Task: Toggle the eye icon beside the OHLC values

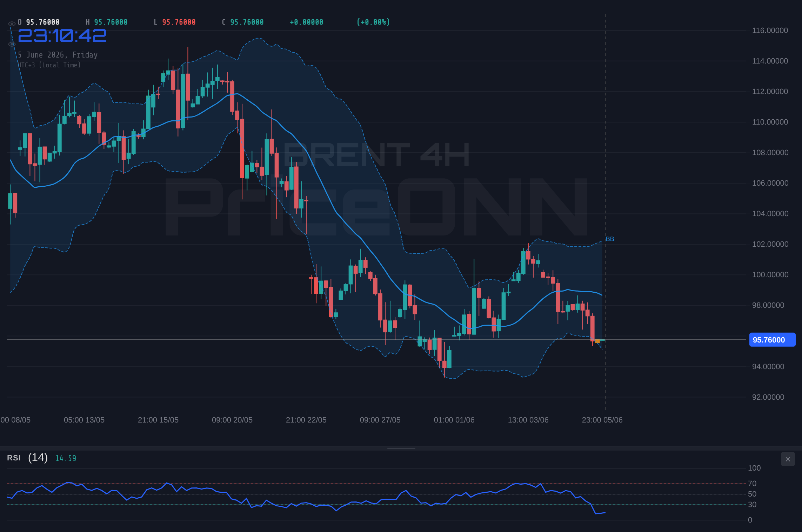Action: point(12,24)
